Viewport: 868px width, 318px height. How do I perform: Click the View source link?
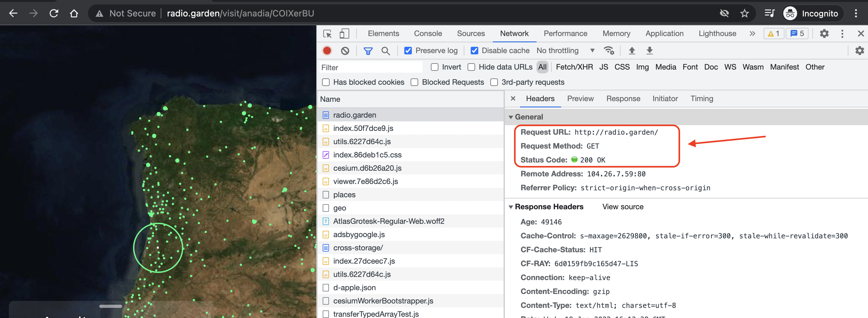(x=623, y=207)
